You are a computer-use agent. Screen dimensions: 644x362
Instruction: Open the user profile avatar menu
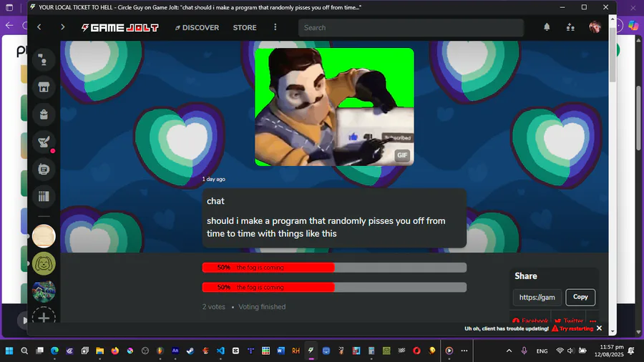pos(595,27)
